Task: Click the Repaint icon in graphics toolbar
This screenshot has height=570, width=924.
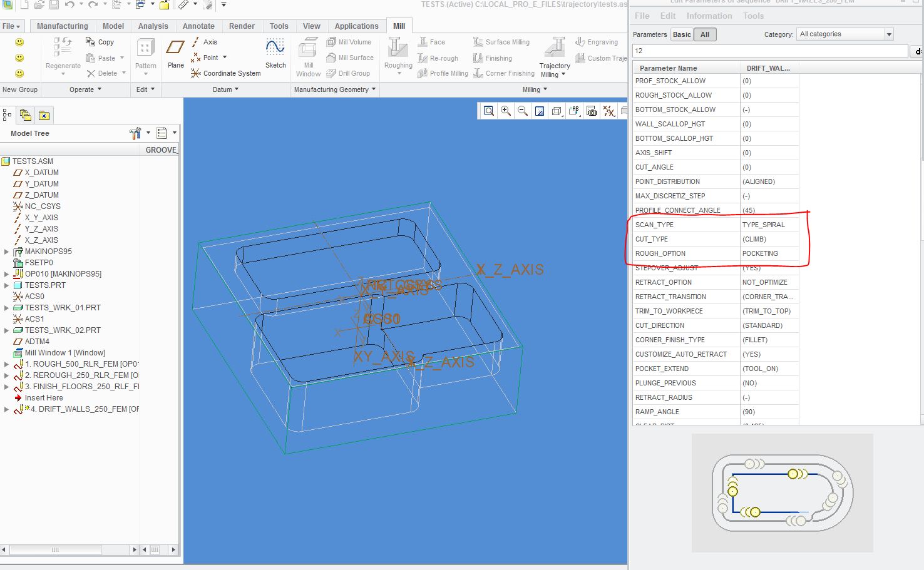Action: [540, 111]
